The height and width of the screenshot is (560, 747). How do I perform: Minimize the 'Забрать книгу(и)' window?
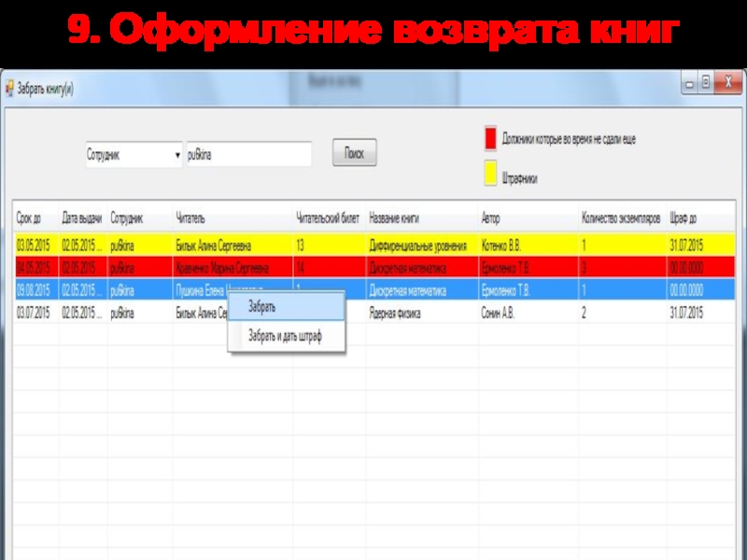688,83
